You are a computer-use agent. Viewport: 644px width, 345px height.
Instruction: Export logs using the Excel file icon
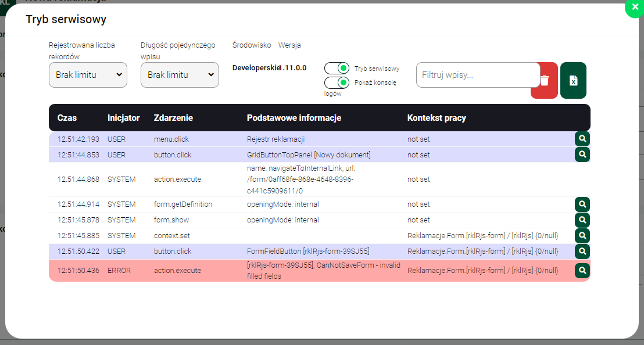point(573,81)
